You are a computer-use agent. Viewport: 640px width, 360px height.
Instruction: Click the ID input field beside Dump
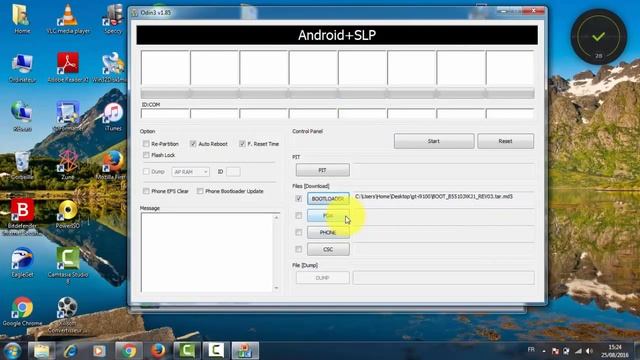click(x=233, y=172)
